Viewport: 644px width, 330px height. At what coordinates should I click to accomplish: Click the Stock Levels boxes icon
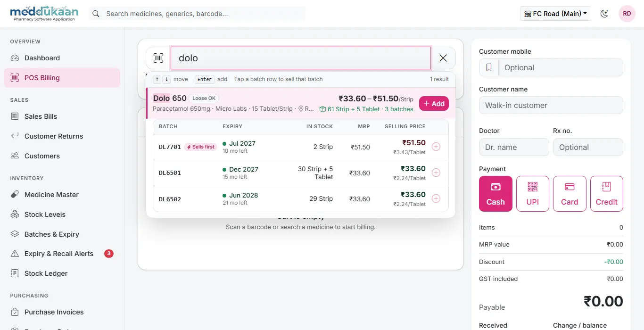tap(15, 214)
